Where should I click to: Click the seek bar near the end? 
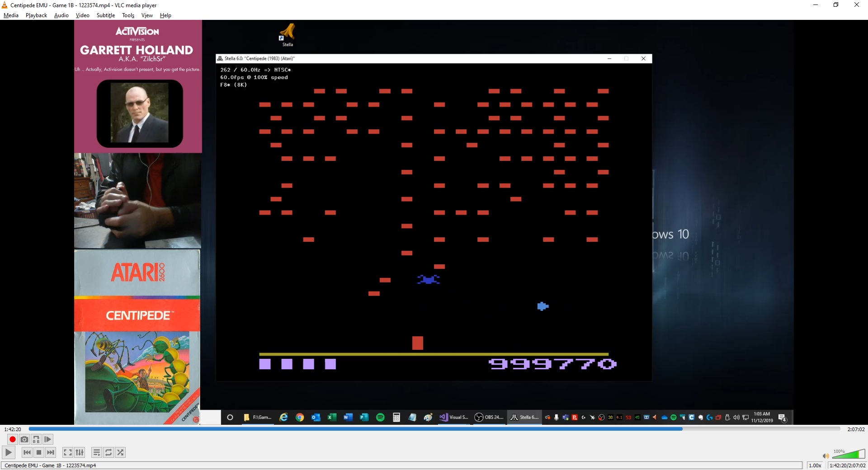(832, 429)
